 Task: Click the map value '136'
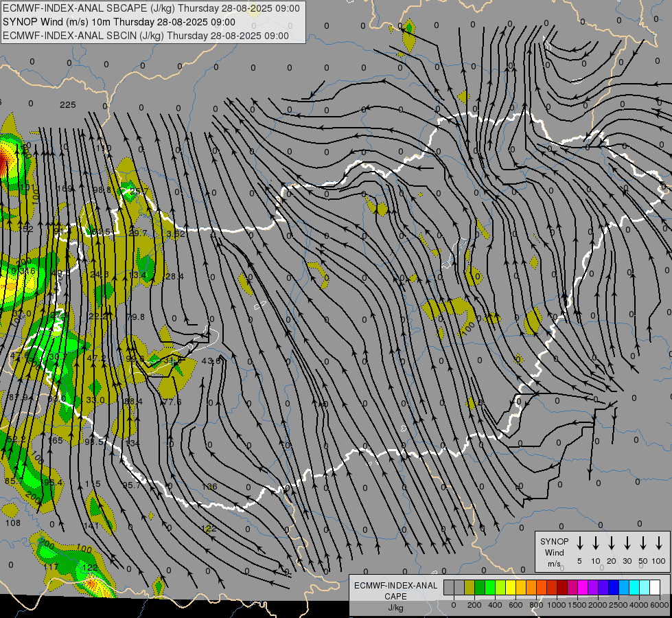click(x=209, y=487)
